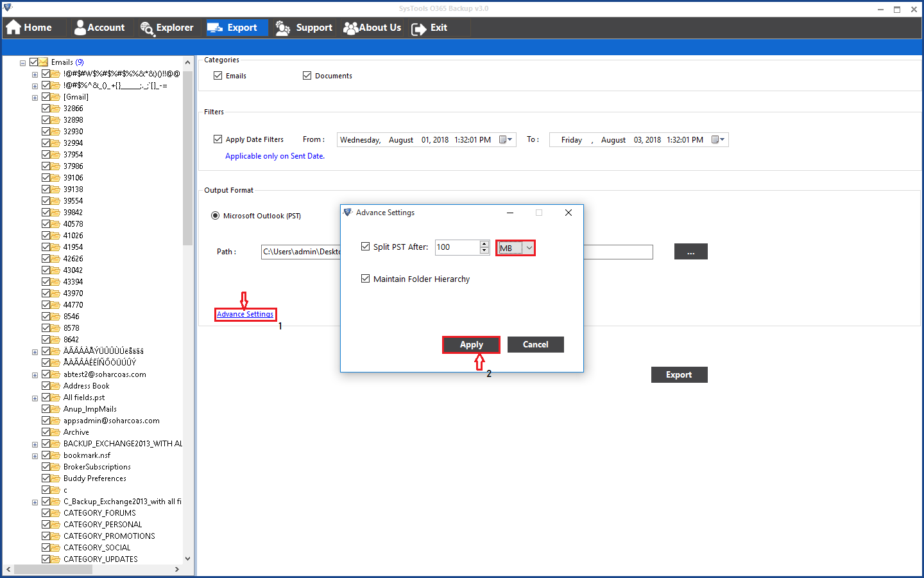The image size is (924, 578).
Task: Click the Home house icon
Action: click(13, 28)
